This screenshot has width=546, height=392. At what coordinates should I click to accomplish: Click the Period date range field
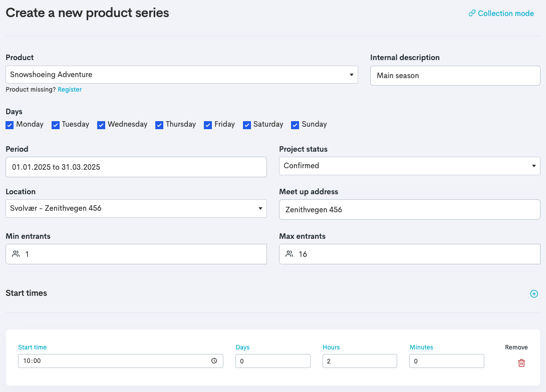pos(136,167)
